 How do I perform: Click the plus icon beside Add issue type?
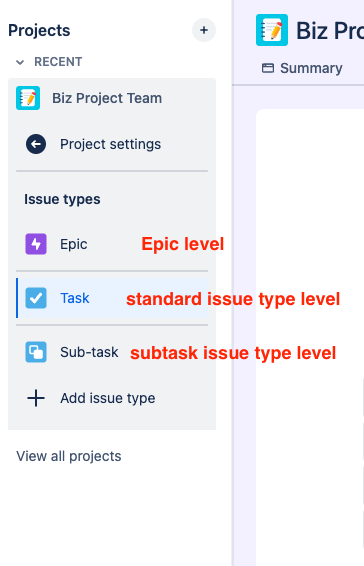36,398
